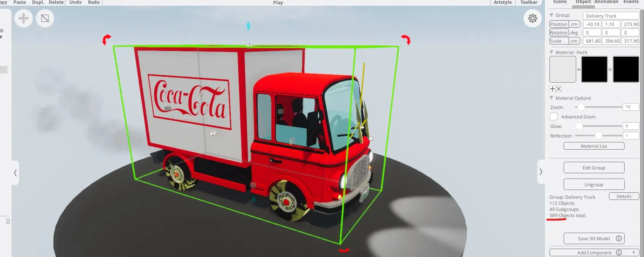The height and width of the screenshot is (257, 644).
Task: Collapse the Group section triangle
Action: pyautogui.click(x=551, y=15)
